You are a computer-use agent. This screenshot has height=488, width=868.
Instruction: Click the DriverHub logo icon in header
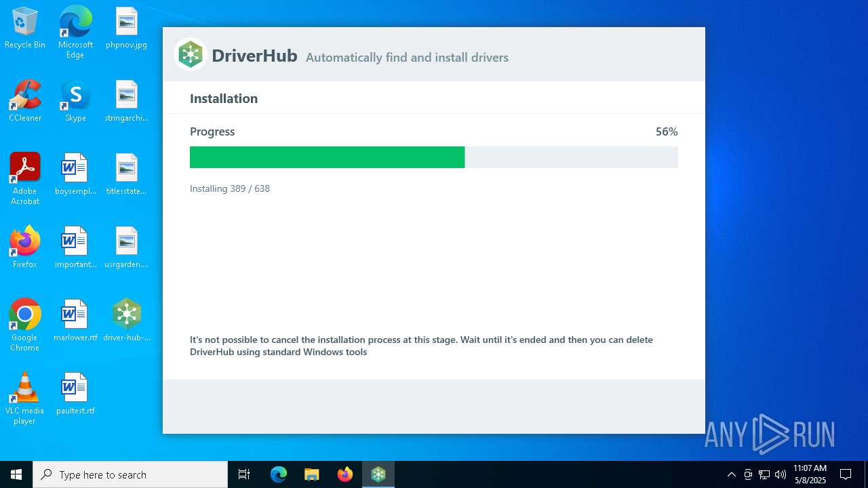(x=191, y=55)
